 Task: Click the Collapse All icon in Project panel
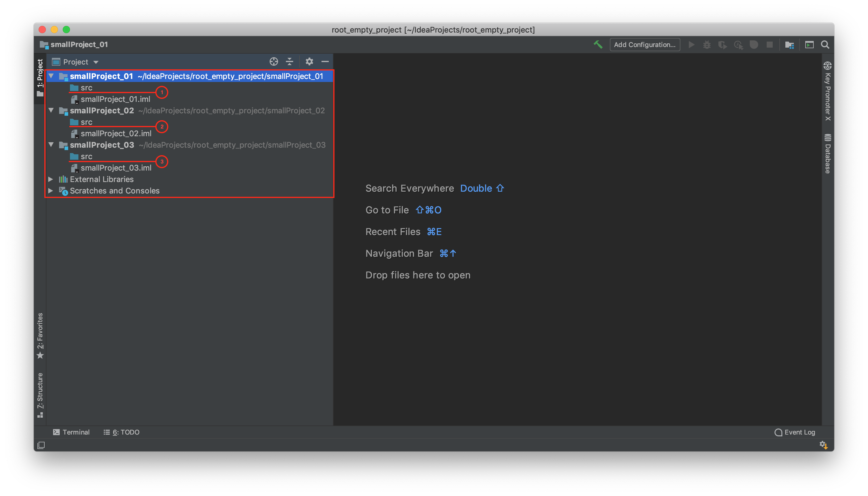[x=290, y=62]
